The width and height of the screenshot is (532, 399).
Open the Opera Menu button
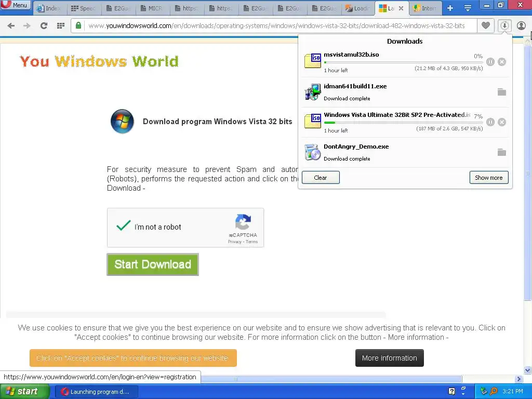pos(16,5)
